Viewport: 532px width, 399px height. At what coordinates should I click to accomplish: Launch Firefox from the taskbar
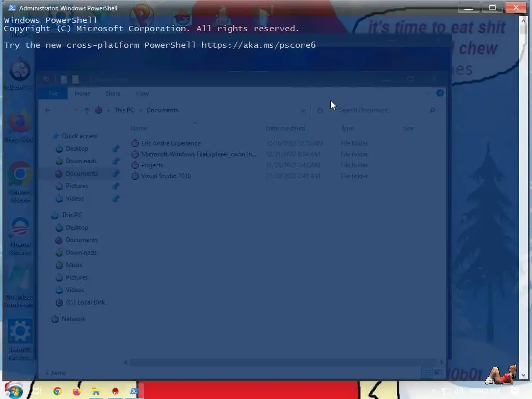[77, 391]
